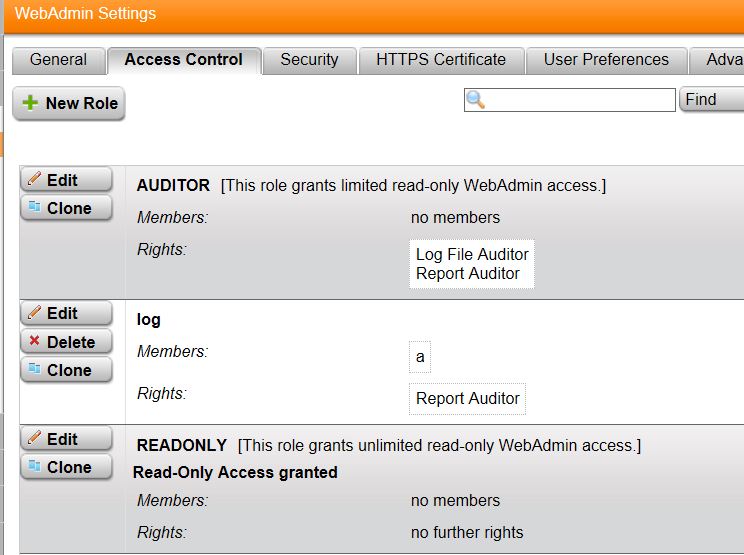
Task: Open the Security tab
Action: pyautogui.click(x=309, y=60)
